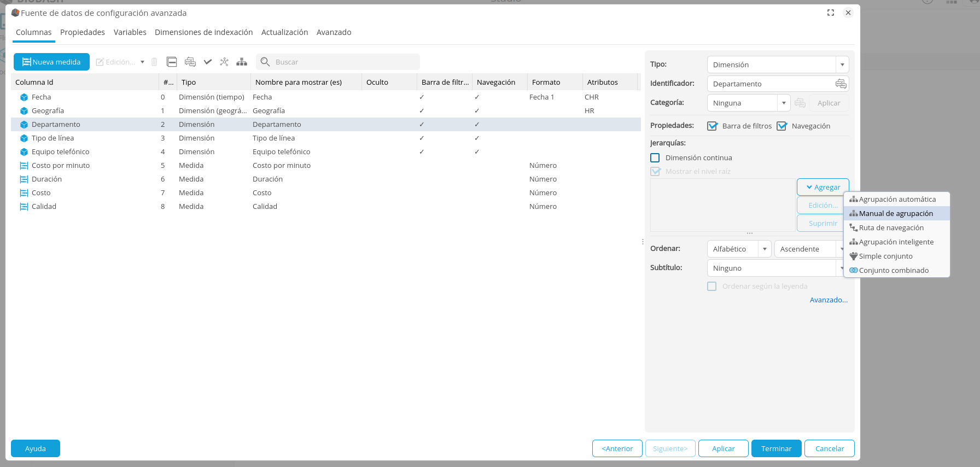The width and height of the screenshot is (980, 467).
Task: Open the Tipo dropdown
Action: 842,65
